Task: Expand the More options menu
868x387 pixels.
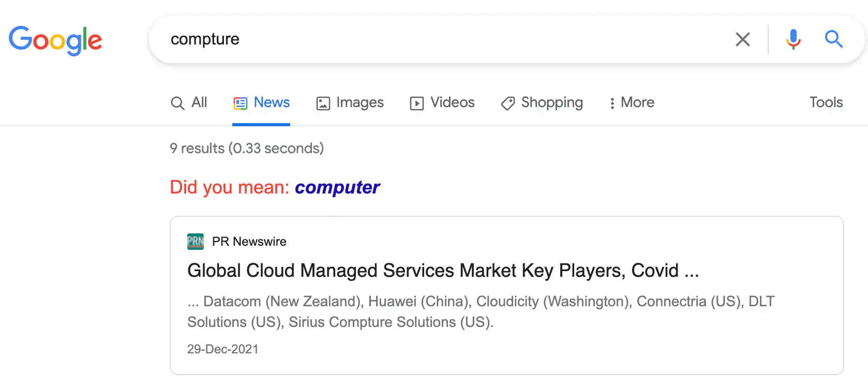Action: pyautogui.click(x=632, y=102)
